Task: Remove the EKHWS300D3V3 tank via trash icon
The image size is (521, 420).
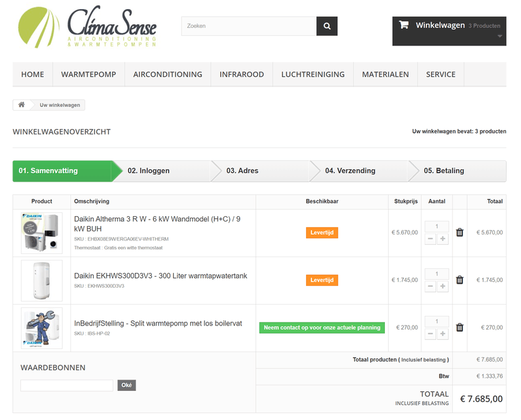Action: 460,280
